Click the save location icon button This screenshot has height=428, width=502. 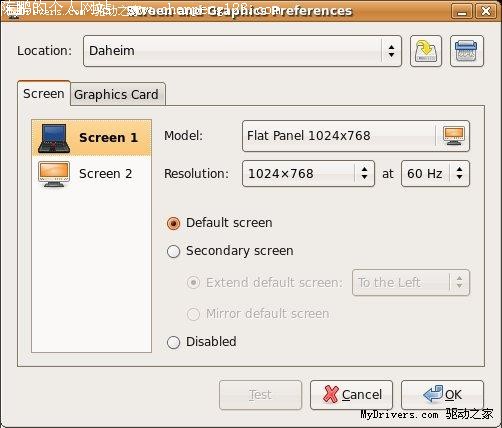click(x=426, y=51)
